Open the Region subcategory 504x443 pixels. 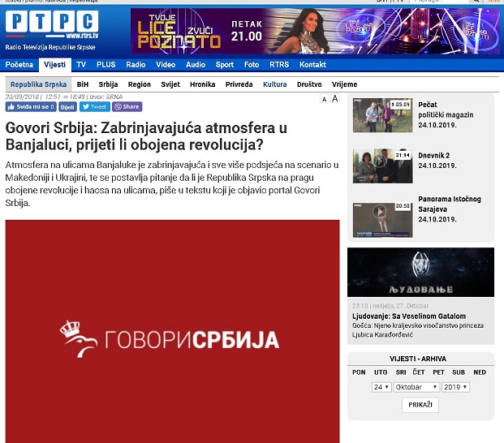pos(140,84)
